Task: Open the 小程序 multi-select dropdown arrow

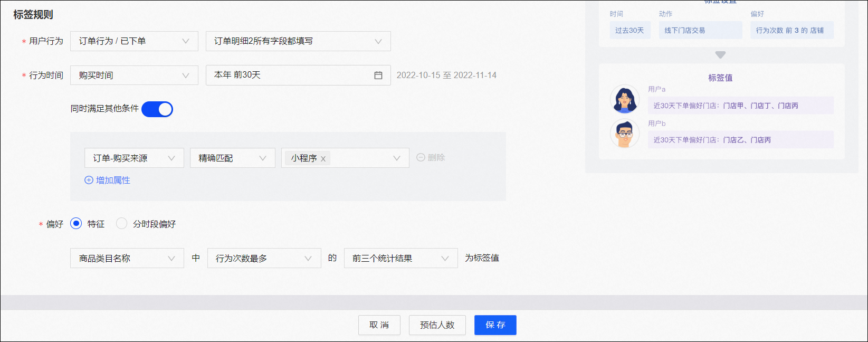Action: pos(397,158)
